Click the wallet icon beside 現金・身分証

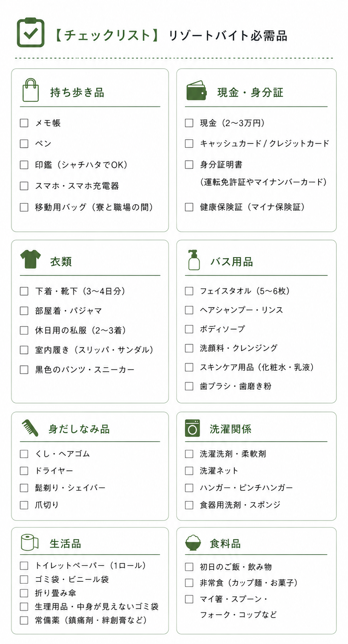(196, 91)
